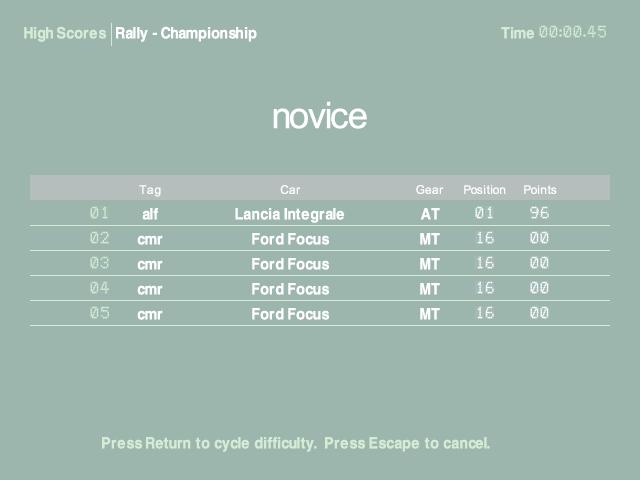The width and height of the screenshot is (640, 480).
Task: Click the 96 points score
Action: point(540,213)
